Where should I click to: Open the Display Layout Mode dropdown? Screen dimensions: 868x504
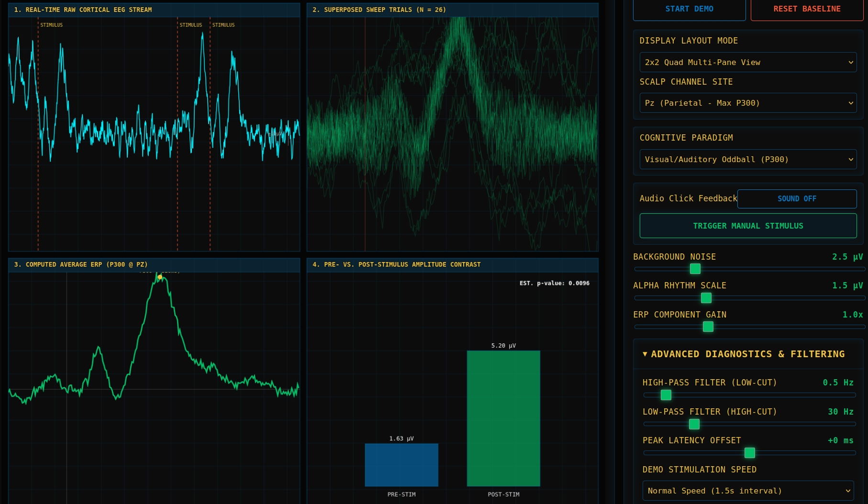[x=748, y=62]
